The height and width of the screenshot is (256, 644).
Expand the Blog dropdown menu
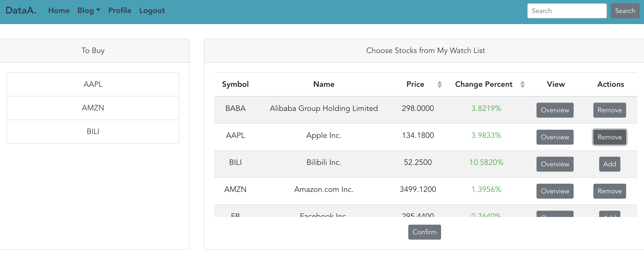(x=89, y=11)
